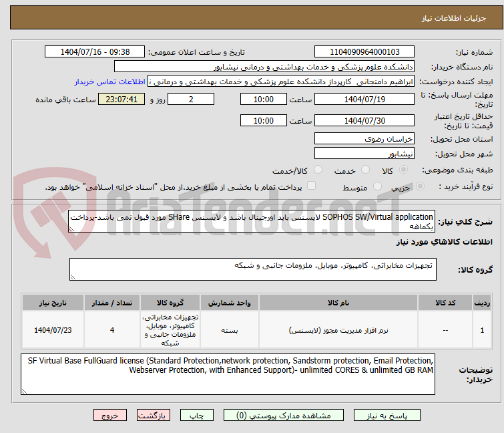Click column header کد کالا

445,303
